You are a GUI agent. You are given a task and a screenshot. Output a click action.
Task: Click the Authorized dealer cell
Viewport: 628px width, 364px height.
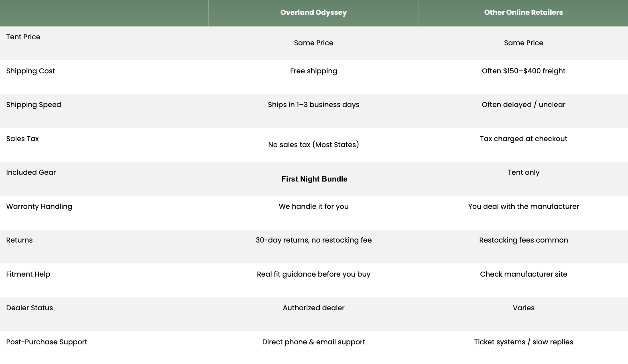coord(313,308)
